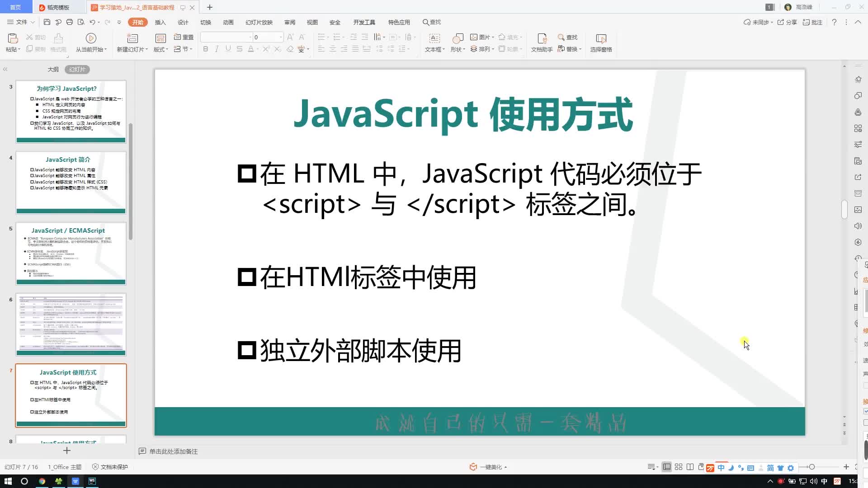Click the Undo arrow icon
This screenshot has height=488, width=868.
[92, 22]
